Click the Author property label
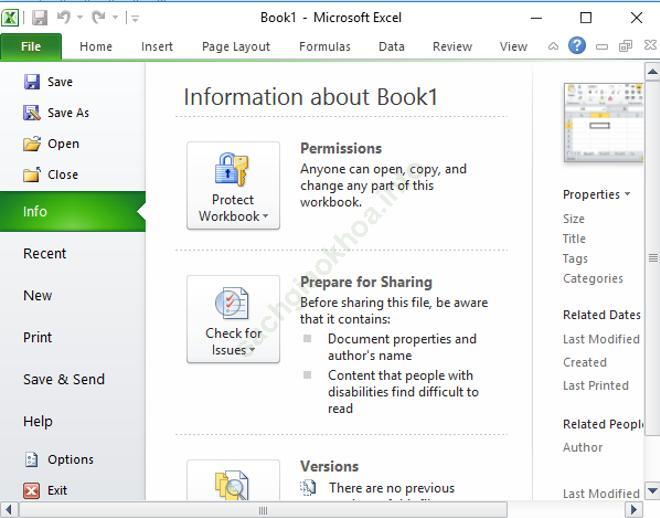Screen dimensions: 660x518 coord(583,447)
